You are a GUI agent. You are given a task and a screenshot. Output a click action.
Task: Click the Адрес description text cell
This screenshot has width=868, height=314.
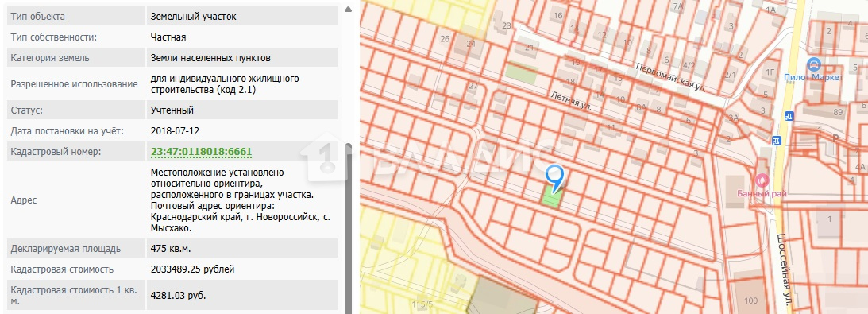242,200
